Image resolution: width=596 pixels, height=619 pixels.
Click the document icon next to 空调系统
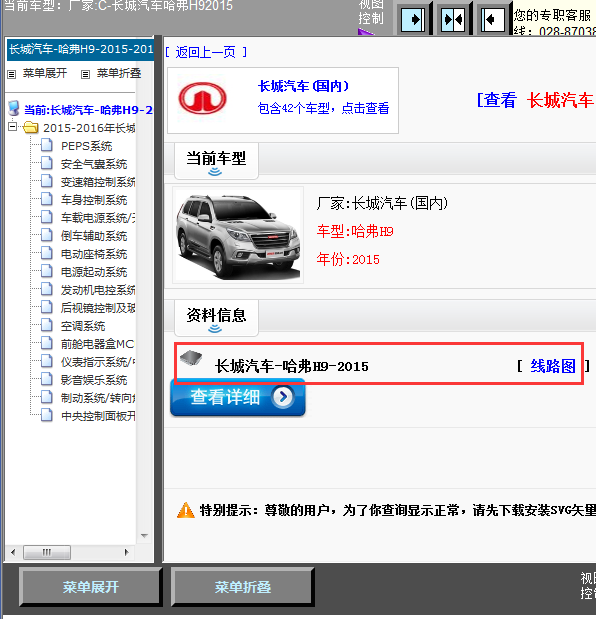[47, 325]
